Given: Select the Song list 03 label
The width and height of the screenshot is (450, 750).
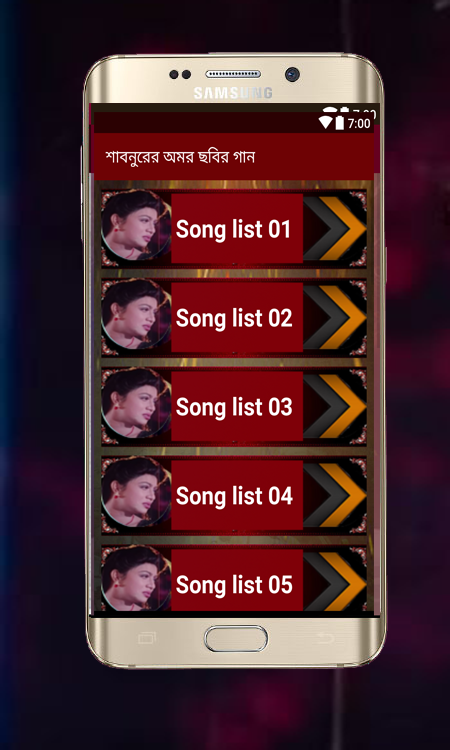Looking at the screenshot, I should point(234,407).
